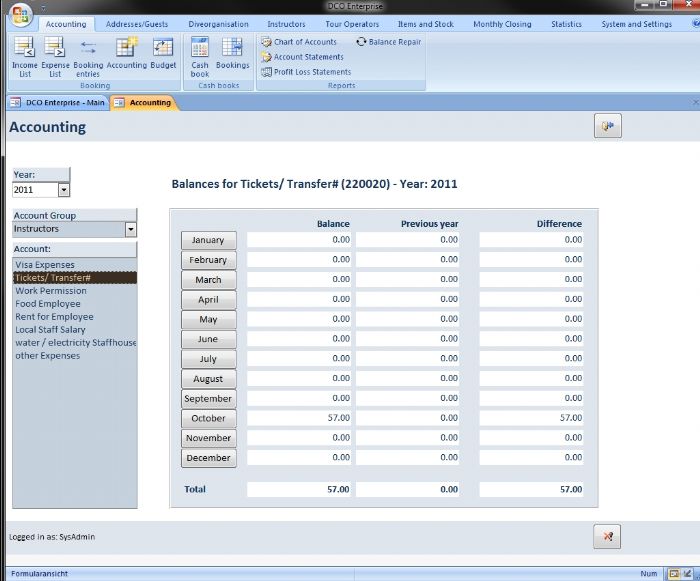Open the Chart of Accounts report
Image resolution: width=700 pixels, height=581 pixels.
point(299,42)
